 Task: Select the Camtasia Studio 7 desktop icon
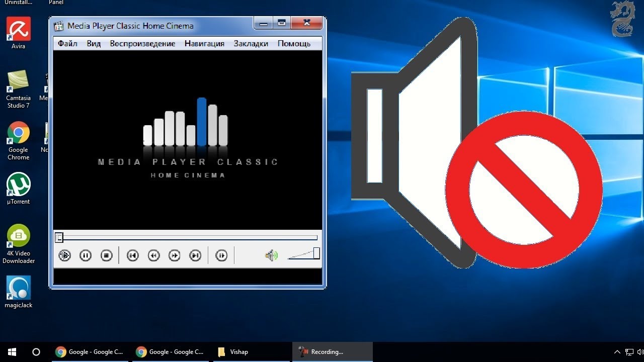[x=19, y=89]
